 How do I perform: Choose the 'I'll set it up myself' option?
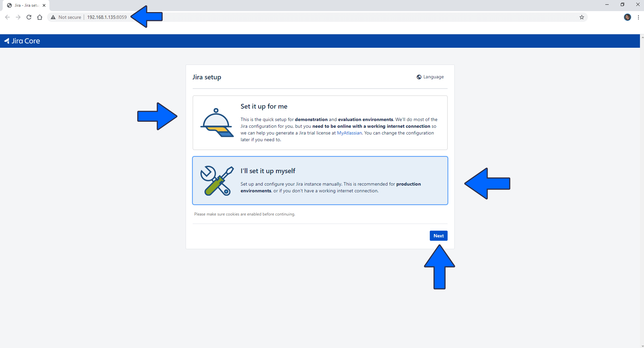pyautogui.click(x=320, y=181)
